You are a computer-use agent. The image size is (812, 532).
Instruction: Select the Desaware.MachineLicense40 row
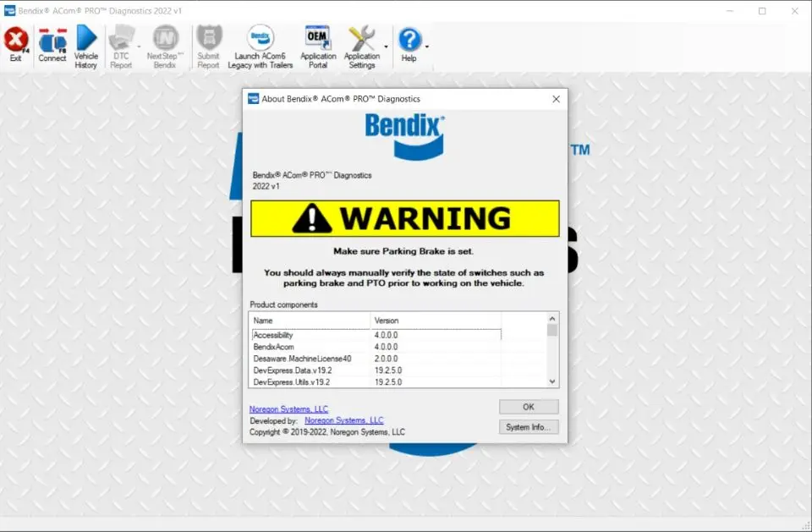[x=376, y=359]
